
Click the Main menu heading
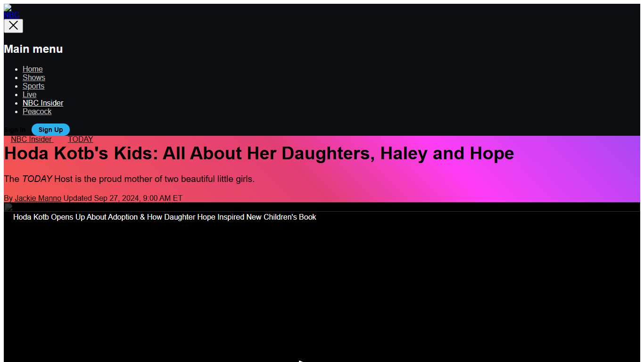point(33,49)
